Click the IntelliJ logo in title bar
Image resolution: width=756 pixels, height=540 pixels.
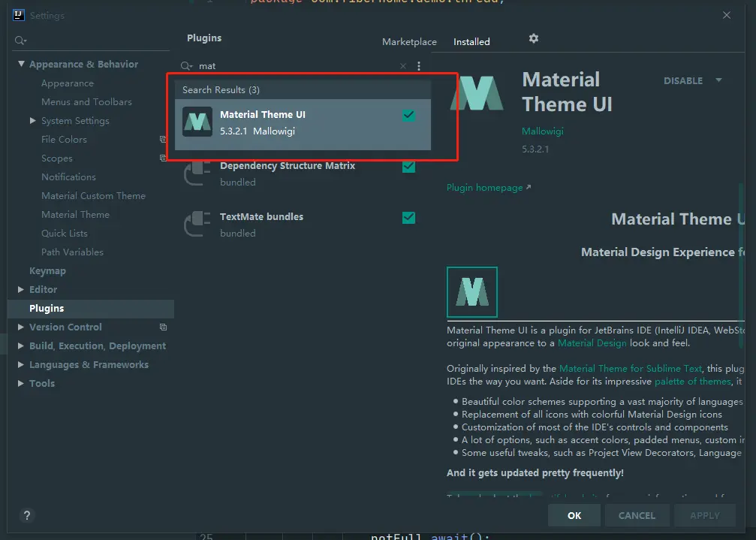(18, 15)
